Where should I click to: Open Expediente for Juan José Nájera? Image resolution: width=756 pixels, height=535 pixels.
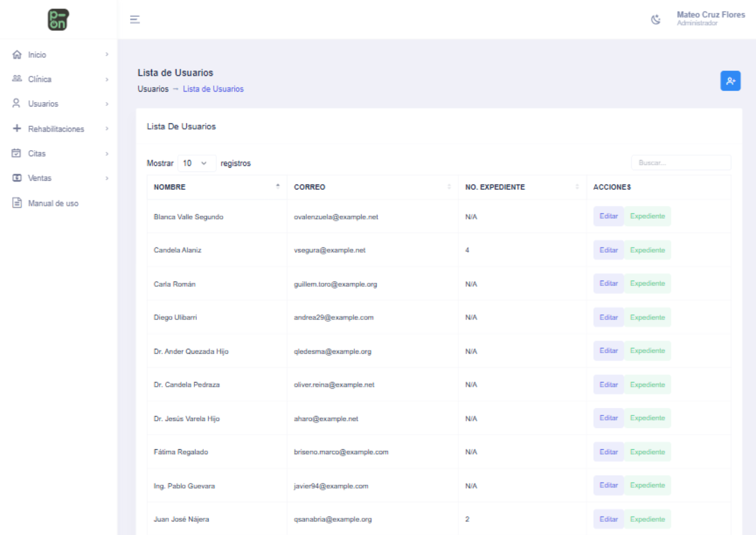click(647, 519)
